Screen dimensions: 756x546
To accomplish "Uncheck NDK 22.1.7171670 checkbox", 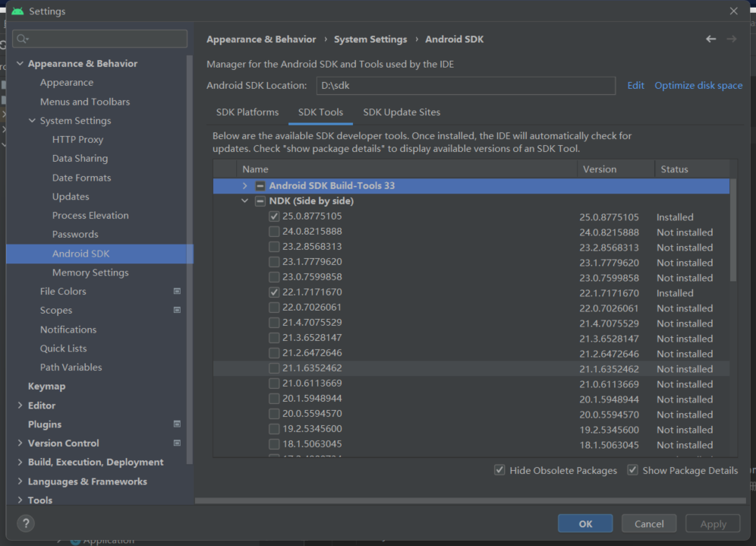I will click(274, 292).
